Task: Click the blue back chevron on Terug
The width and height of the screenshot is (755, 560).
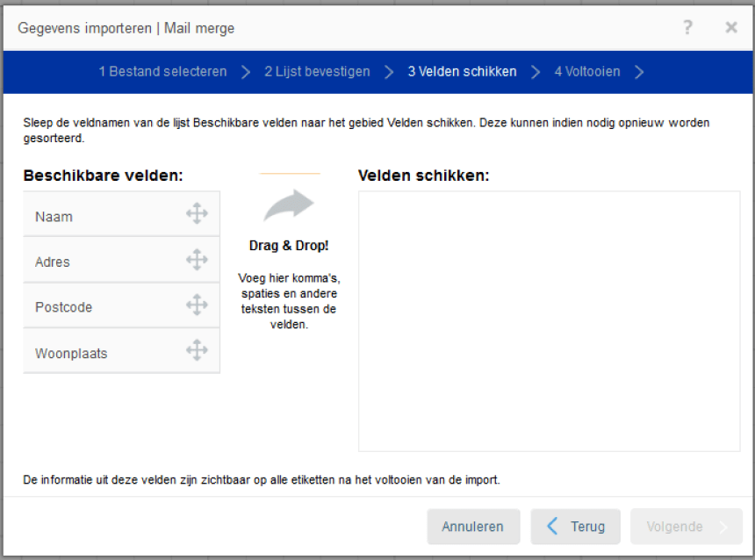Action: pos(552,527)
